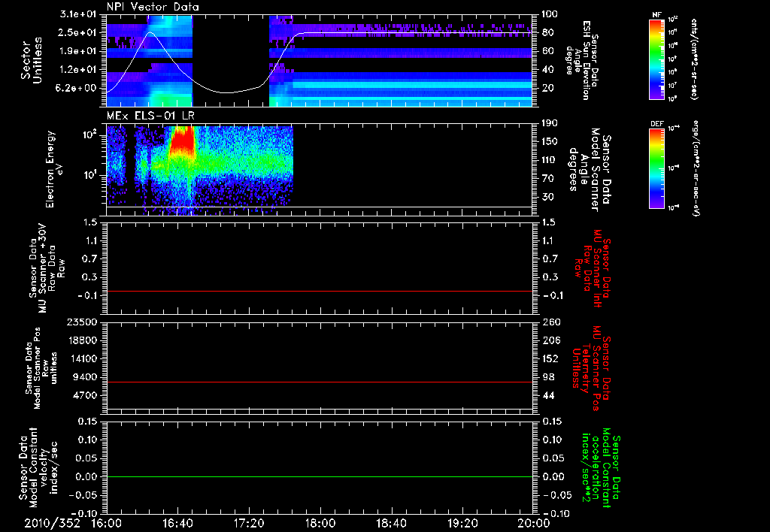Click the MEx ELS-01 LR panel title
The width and height of the screenshot is (770, 532).
pos(150,116)
